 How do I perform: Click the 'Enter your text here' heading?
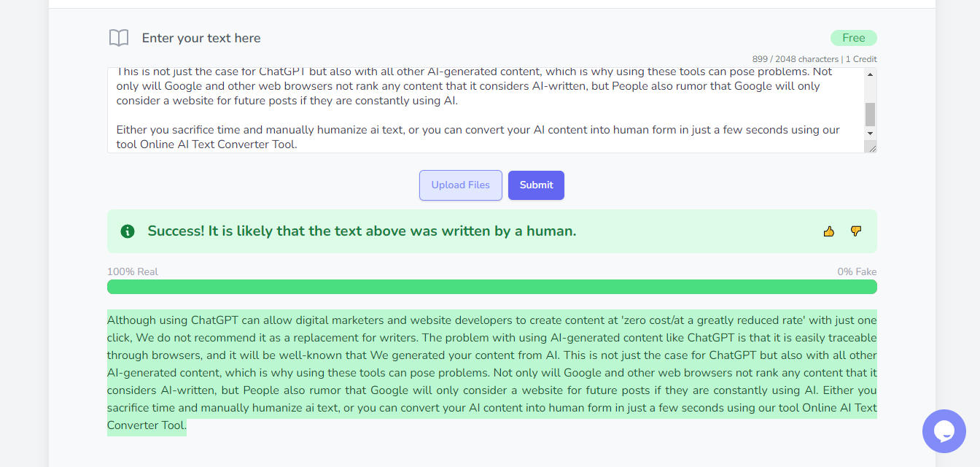[201, 38]
